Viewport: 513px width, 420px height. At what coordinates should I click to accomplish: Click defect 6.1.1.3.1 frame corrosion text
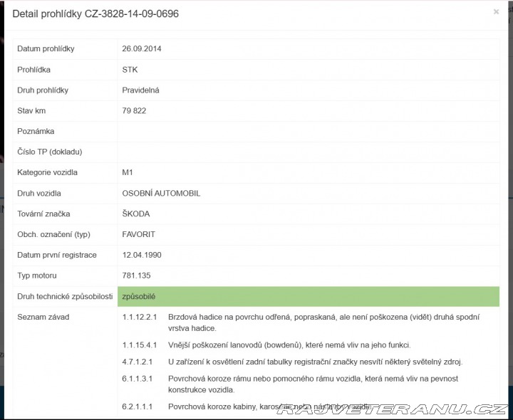[313, 384]
